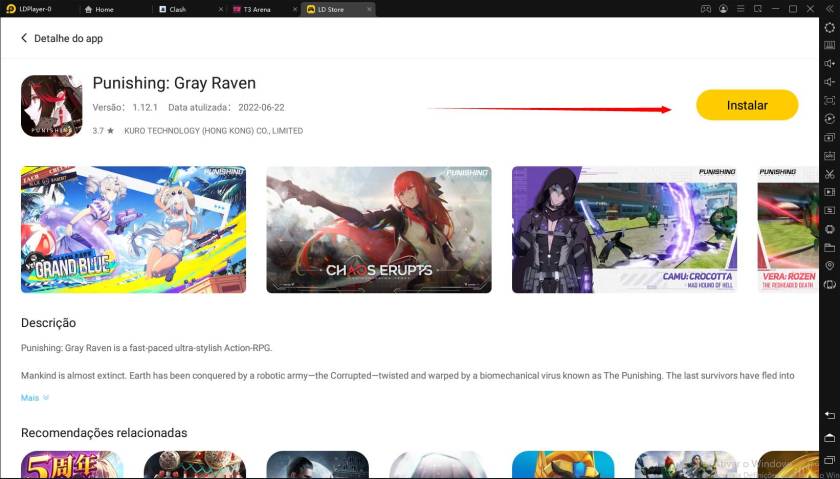Image resolution: width=840 pixels, height=479 pixels.
Task: Open the shared folder sidebar icon
Action: (830, 247)
